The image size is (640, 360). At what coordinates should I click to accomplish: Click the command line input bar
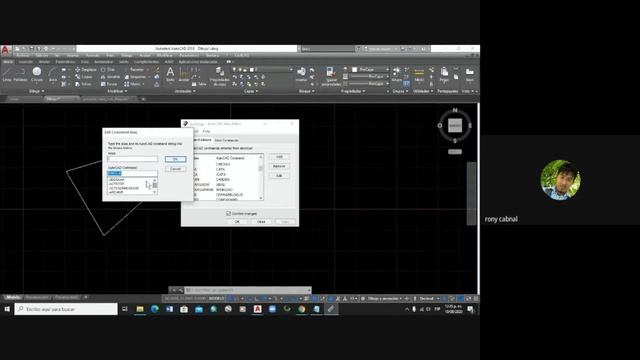(248, 290)
